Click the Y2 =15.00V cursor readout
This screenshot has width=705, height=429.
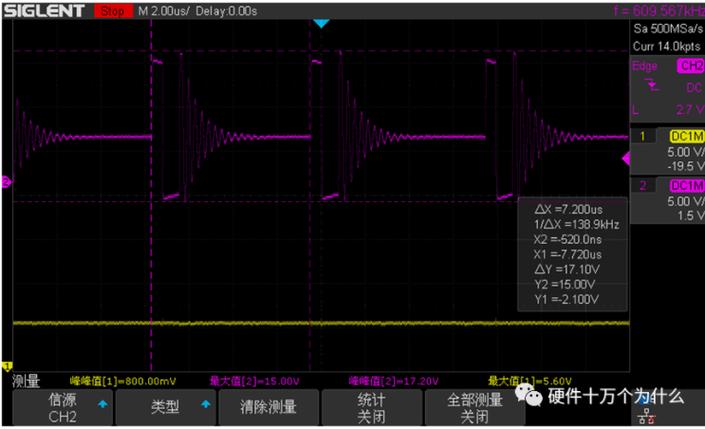tap(565, 285)
